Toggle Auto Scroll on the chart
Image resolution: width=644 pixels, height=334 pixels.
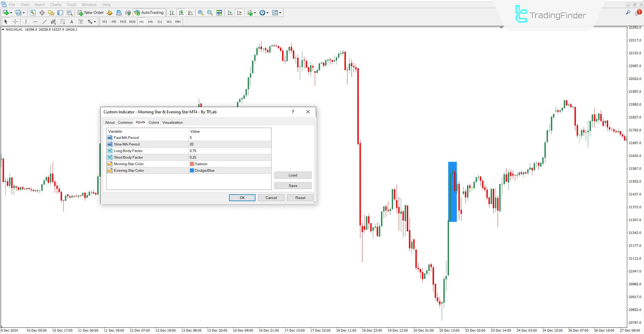[x=230, y=13]
